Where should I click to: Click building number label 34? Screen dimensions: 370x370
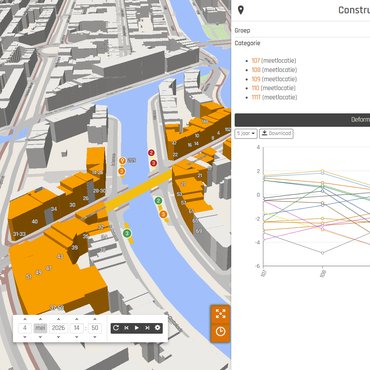(x=54, y=209)
